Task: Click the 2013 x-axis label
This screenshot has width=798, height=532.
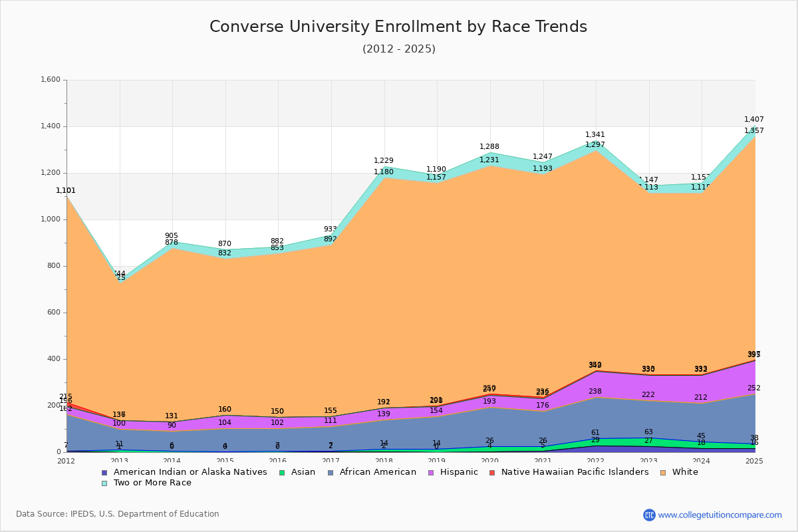Action: tap(120, 461)
